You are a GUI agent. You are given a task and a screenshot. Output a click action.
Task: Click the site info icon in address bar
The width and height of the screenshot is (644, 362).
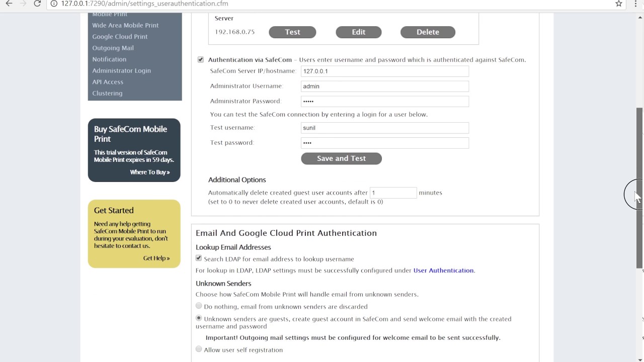click(54, 4)
